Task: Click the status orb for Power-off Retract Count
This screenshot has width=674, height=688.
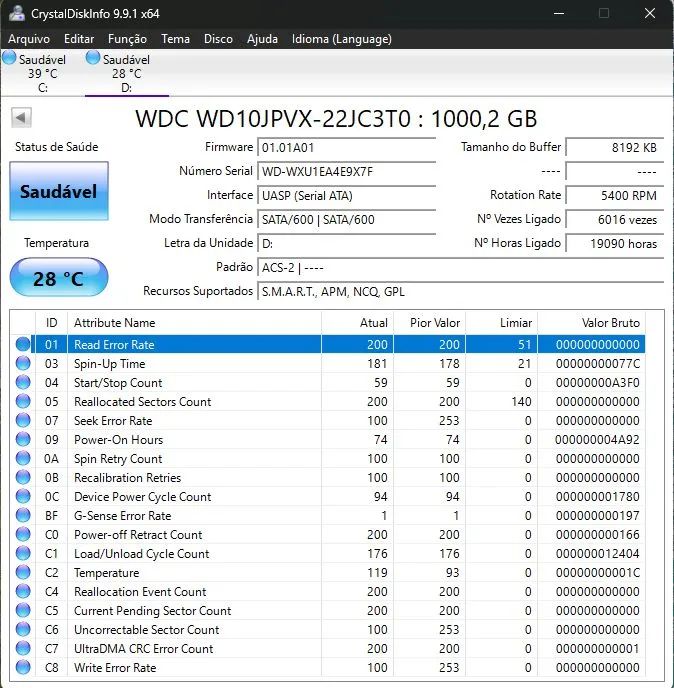Action: pyautogui.click(x=23, y=534)
